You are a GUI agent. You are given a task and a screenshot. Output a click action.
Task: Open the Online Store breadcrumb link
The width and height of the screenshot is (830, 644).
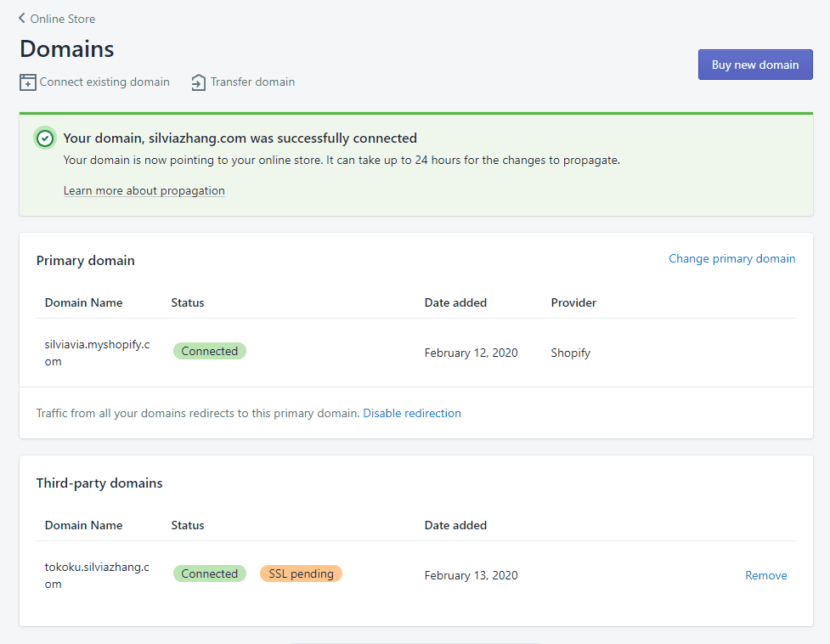click(x=63, y=19)
